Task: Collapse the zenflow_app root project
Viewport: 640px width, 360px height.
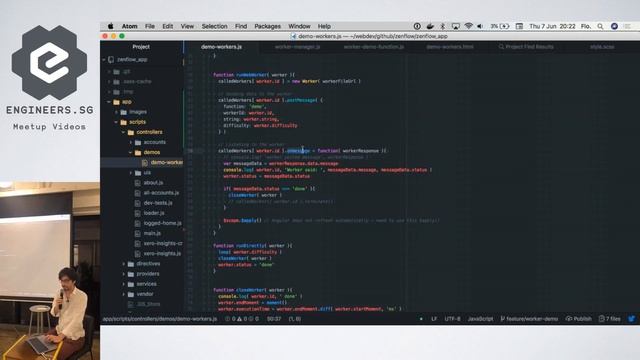Action: [x=104, y=60]
